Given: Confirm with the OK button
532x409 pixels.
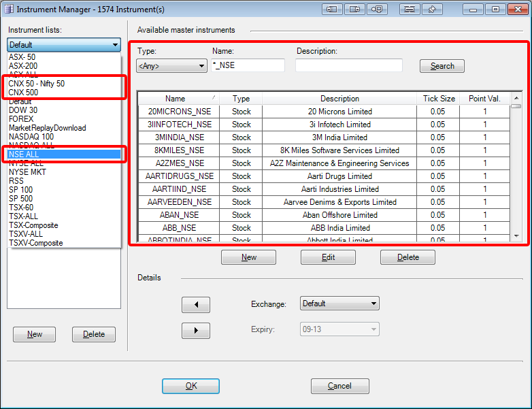Looking at the screenshot, I should (x=190, y=386).
